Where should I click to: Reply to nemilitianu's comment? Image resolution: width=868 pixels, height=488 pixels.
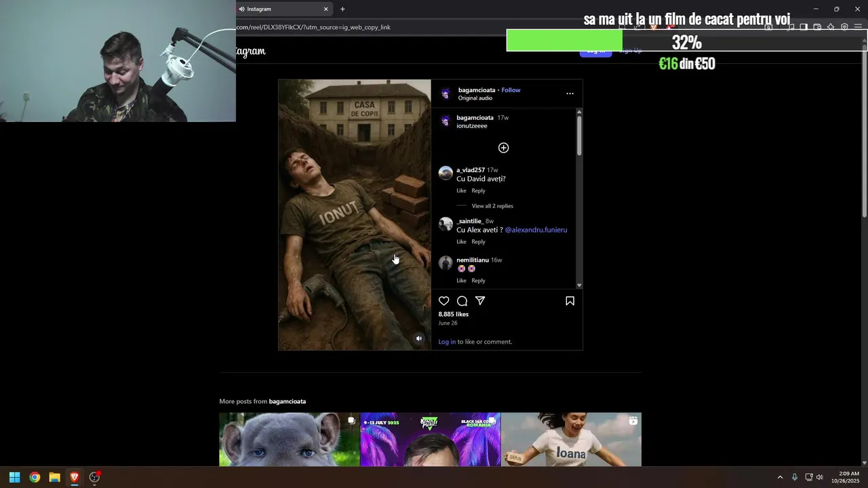(478, 281)
